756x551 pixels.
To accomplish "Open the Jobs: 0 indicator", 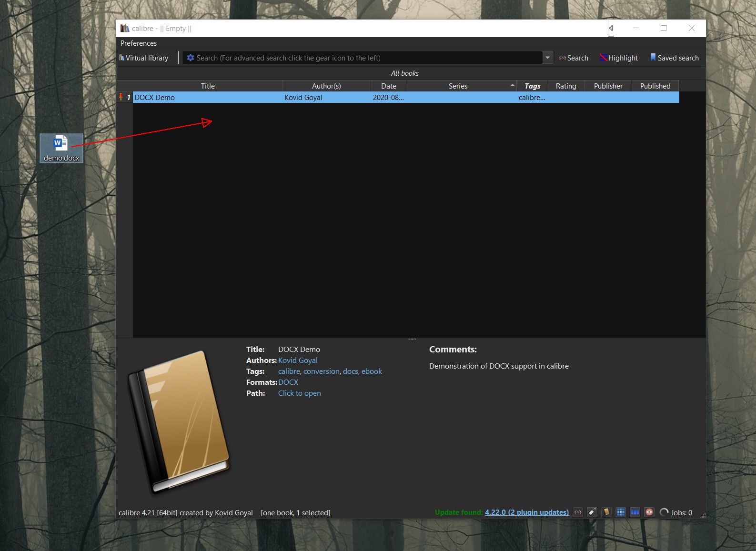I will coord(676,512).
